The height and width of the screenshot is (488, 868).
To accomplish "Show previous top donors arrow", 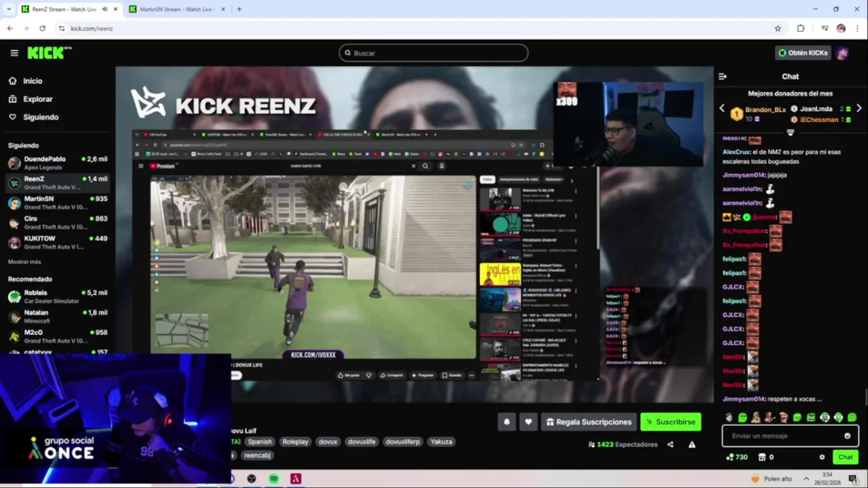I will [x=722, y=108].
